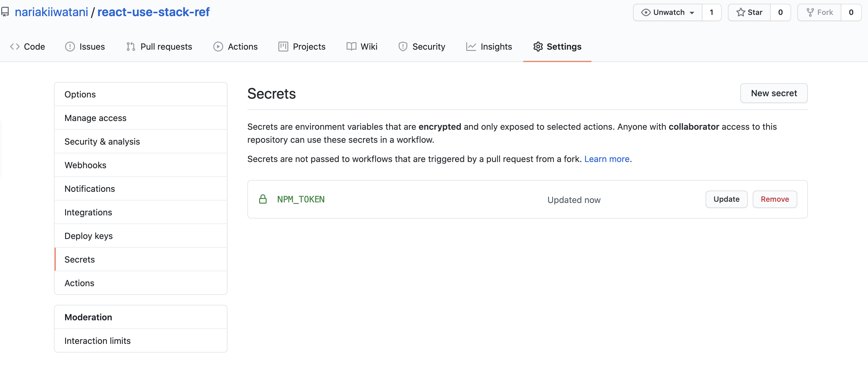The height and width of the screenshot is (365, 868).
Task: Click the stargazers count next to Star
Action: 780,12
